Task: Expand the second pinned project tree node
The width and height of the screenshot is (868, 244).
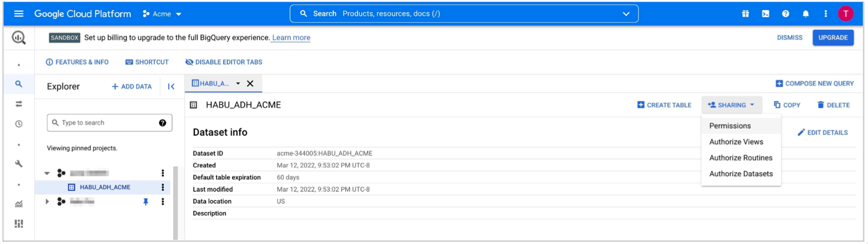Action: click(47, 202)
